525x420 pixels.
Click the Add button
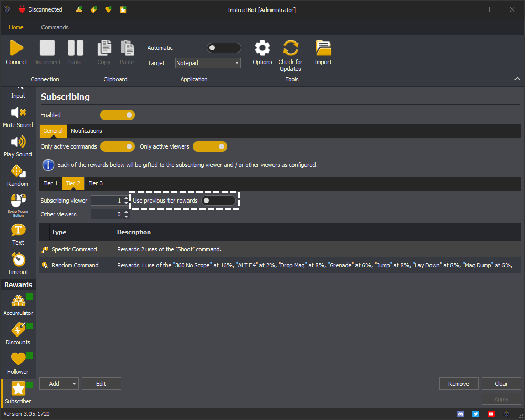click(x=55, y=384)
